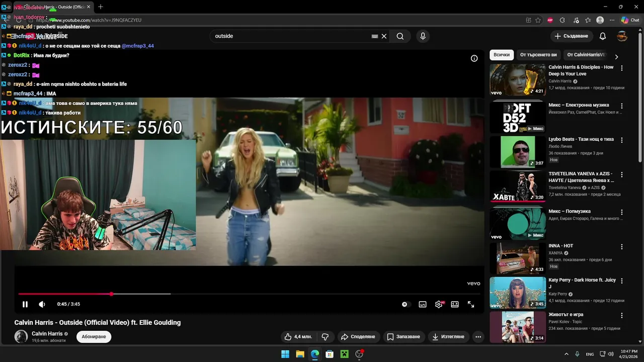Save video using Запазване button
Viewport: 644px width, 362px height.
[404, 336]
